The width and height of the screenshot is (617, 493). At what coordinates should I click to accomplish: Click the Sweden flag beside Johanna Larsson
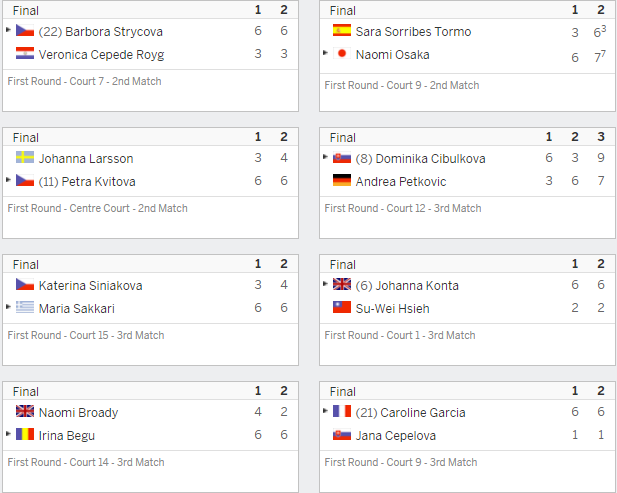[25, 157]
